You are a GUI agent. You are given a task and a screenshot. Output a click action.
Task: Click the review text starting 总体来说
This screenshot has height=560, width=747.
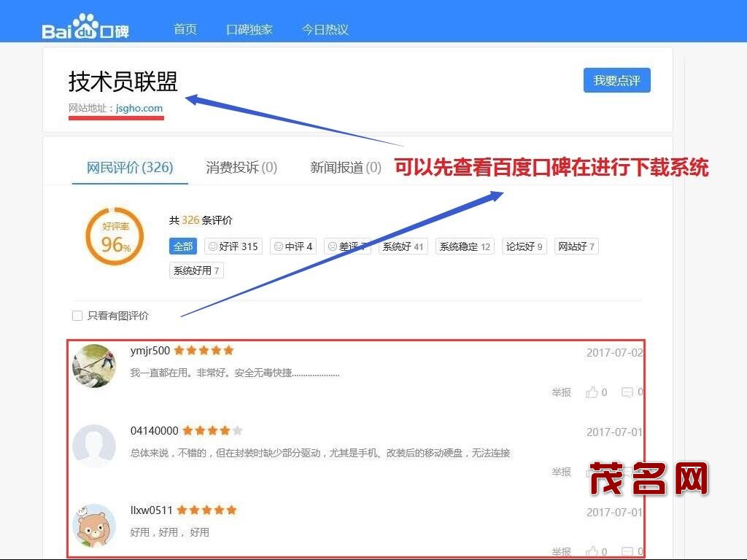pyautogui.click(x=320, y=453)
